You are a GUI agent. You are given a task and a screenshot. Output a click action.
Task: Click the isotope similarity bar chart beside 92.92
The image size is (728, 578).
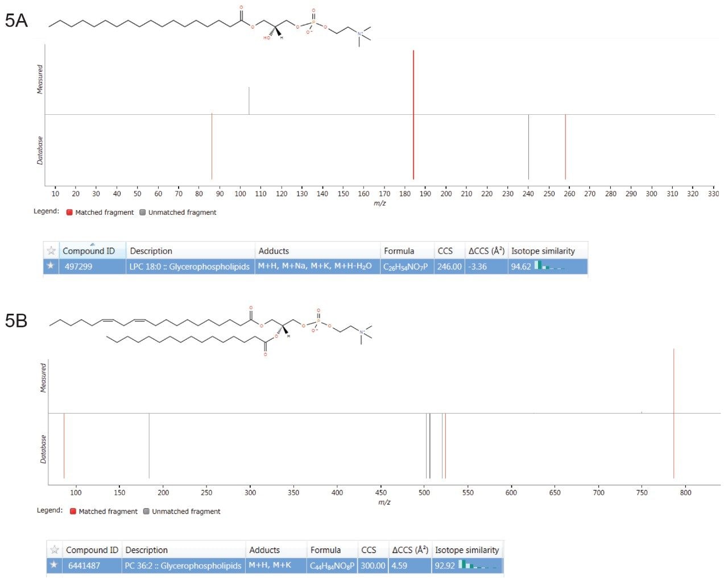[x=477, y=565]
